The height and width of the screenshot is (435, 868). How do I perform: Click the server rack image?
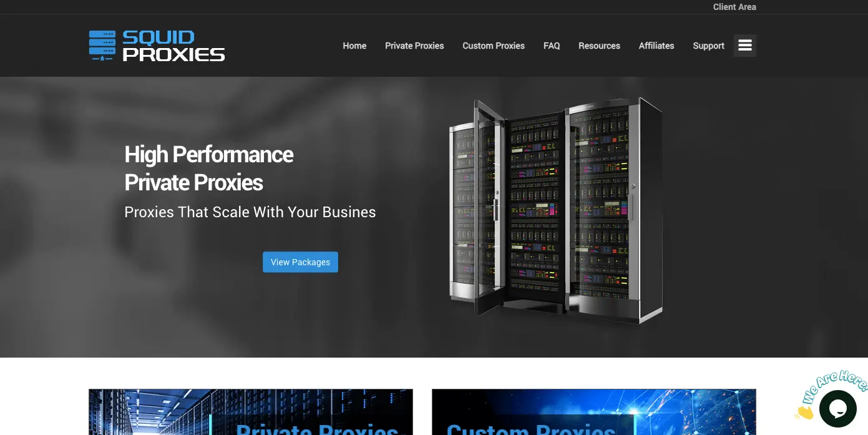pyautogui.click(x=556, y=210)
